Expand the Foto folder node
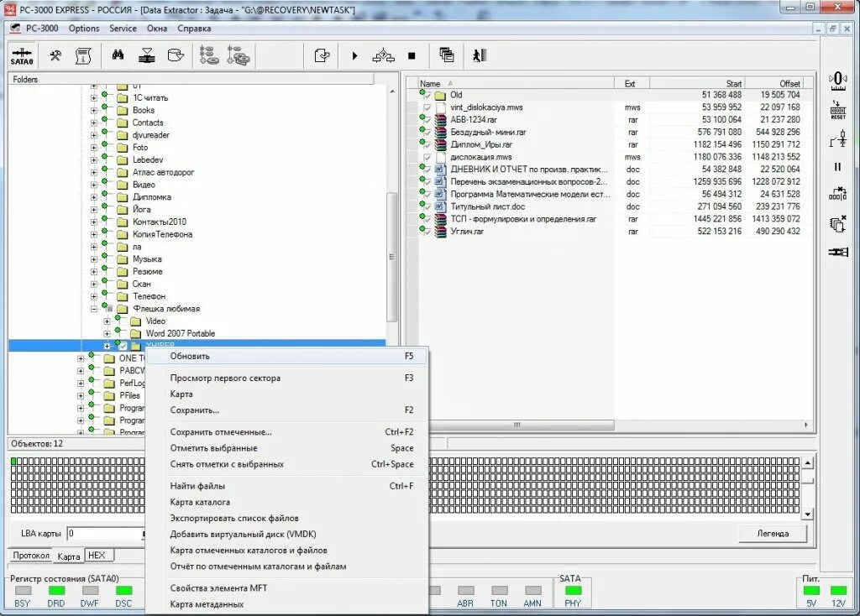 coord(94,148)
